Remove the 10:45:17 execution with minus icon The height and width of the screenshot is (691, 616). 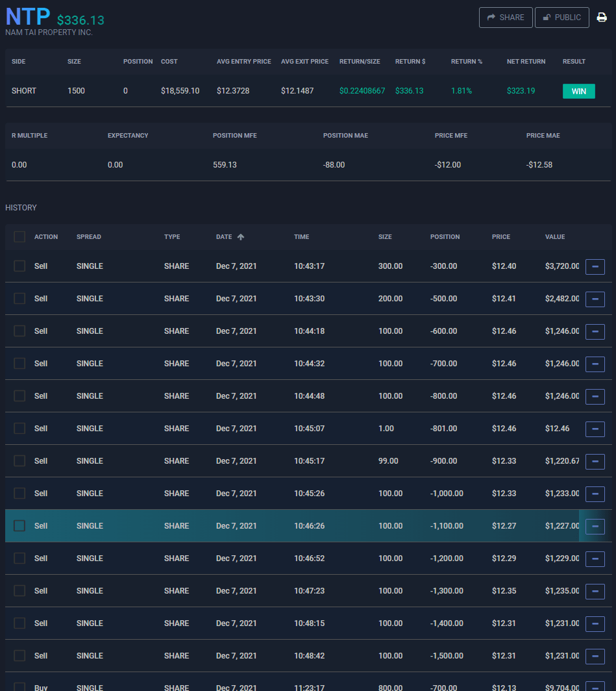coord(595,461)
